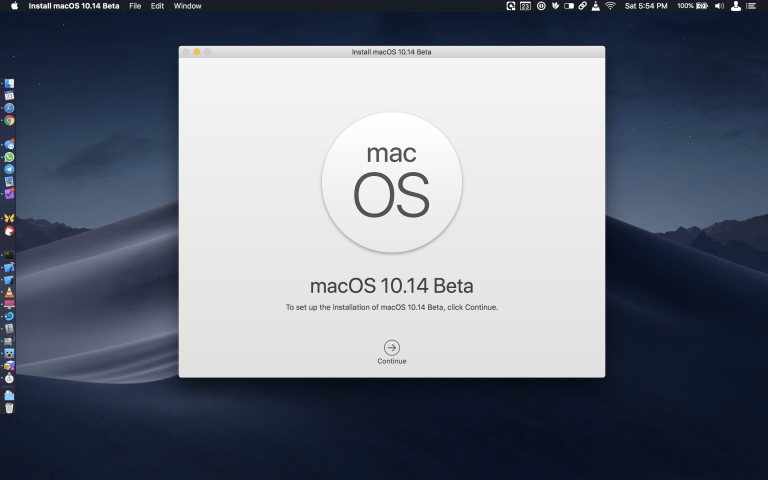Open Safari from the Dock
Viewport: 768px width, 480px height.
(x=9, y=108)
